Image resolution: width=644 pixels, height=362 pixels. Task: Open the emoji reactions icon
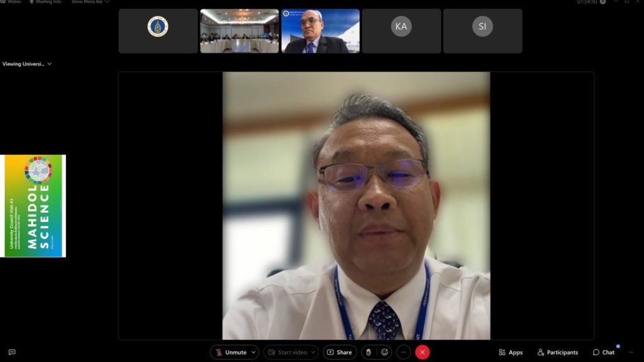click(384, 353)
